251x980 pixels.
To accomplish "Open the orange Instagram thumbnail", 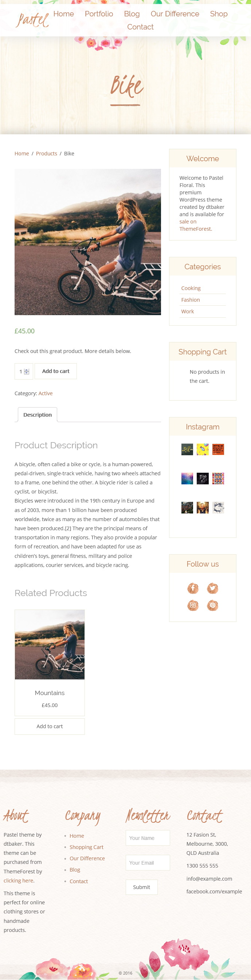I will coord(218,449).
